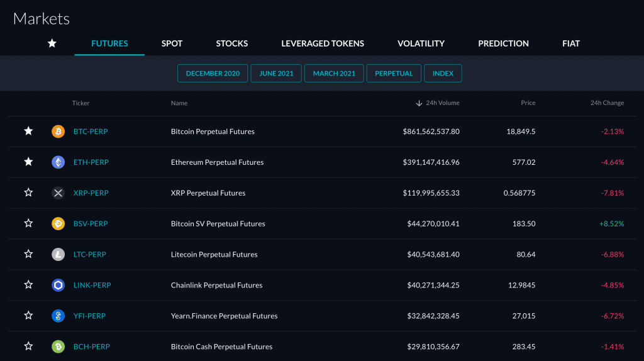This screenshot has width=644, height=361.
Task: Toggle favorite star for LINK-PERP
Action: pyautogui.click(x=28, y=285)
